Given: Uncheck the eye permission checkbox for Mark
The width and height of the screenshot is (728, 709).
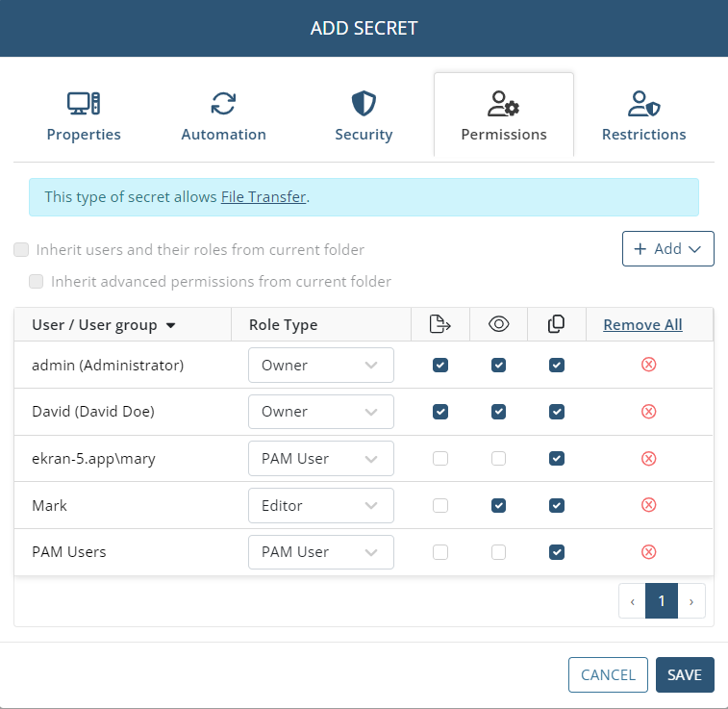Looking at the screenshot, I should (x=498, y=505).
